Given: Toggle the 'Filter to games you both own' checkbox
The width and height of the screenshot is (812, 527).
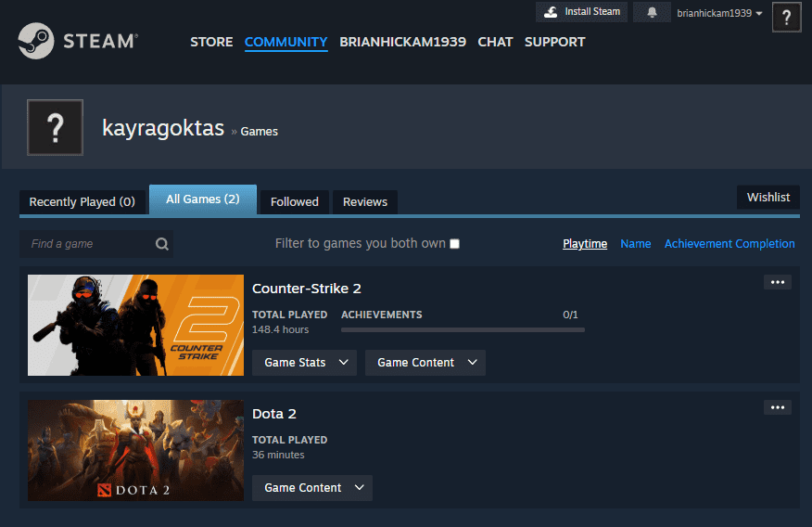Looking at the screenshot, I should tap(454, 244).
